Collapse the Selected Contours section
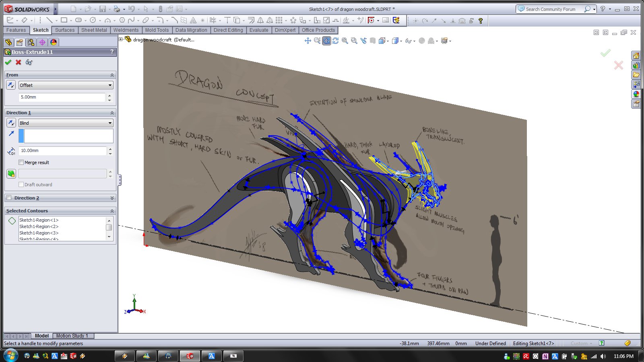 (112, 211)
